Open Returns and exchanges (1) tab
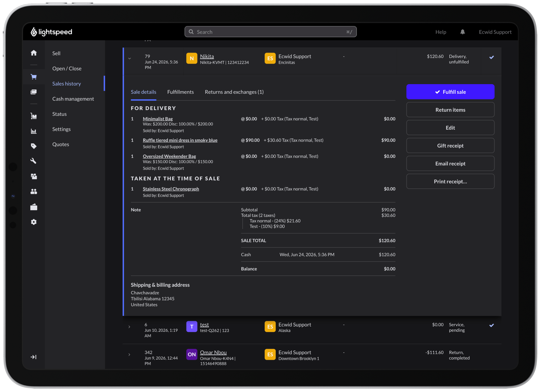The image size is (541, 392). tap(234, 92)
